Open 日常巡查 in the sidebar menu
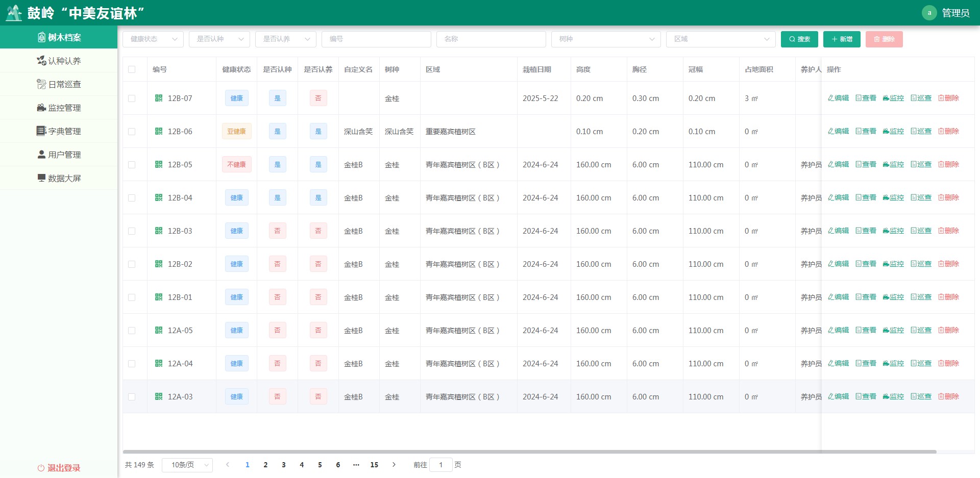Screen dimensions: 980x478 [x=59, y=84]
